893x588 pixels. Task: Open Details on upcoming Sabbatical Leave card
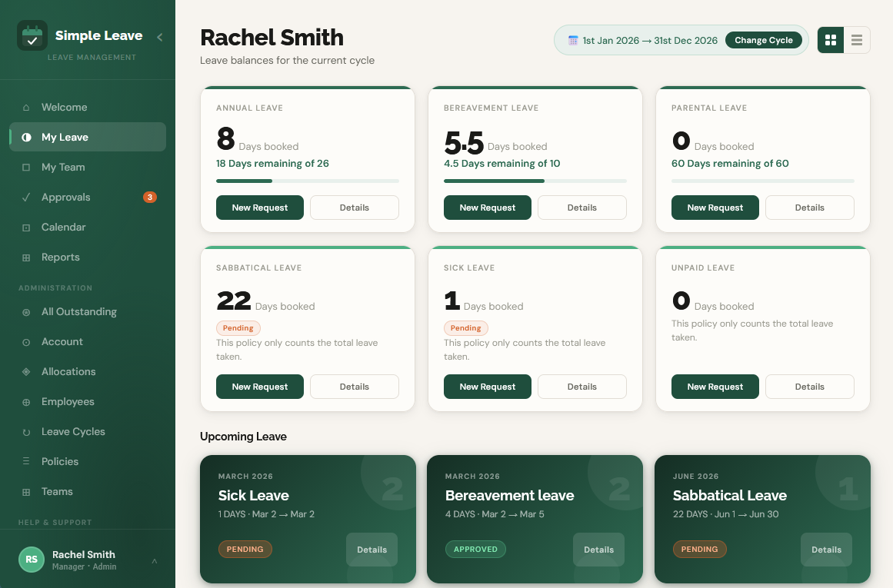click(826, 550)
